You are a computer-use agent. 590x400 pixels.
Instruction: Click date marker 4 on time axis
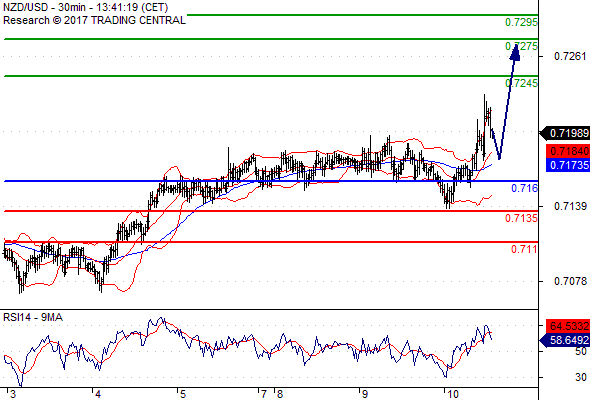[x=98, y=394]
